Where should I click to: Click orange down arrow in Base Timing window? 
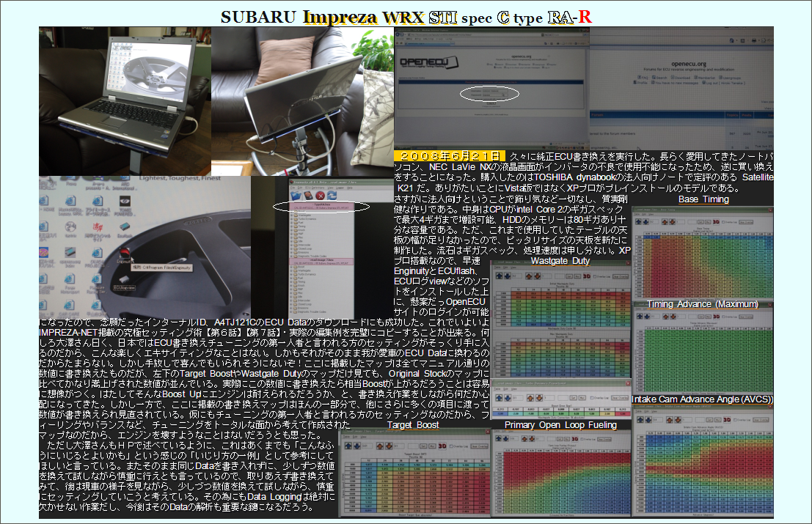(x=673, y=222)
